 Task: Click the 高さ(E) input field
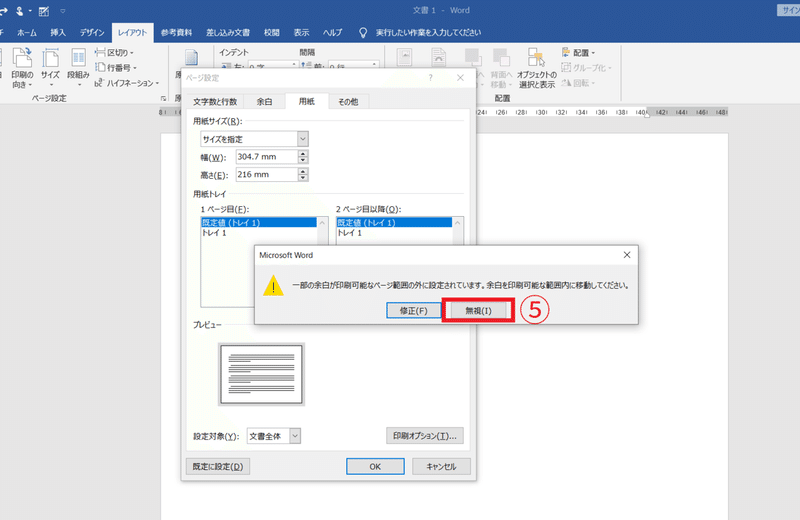[x=266, y=175]
